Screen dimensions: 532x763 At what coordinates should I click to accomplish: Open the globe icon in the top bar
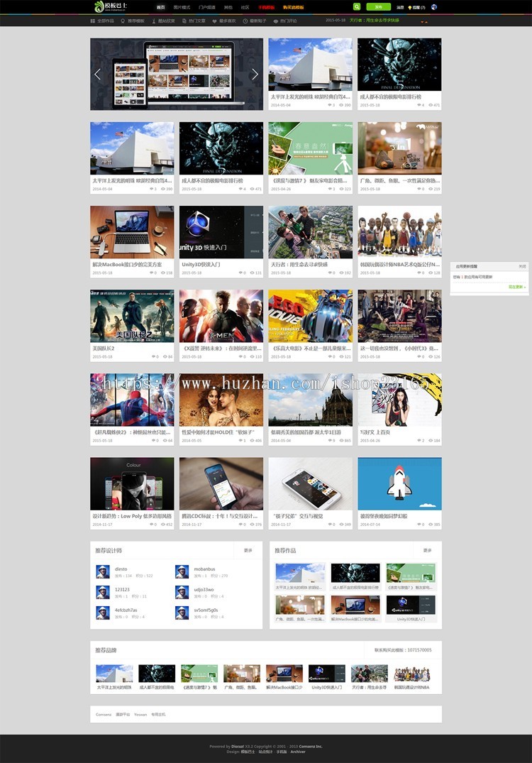tap(434, 7)
